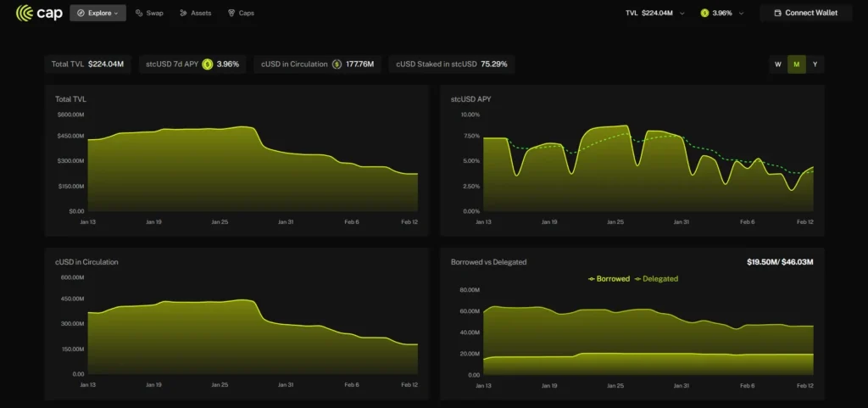Select the monthly (M) time range
Screen dimensions: 868x408
(x=796, y=64)
